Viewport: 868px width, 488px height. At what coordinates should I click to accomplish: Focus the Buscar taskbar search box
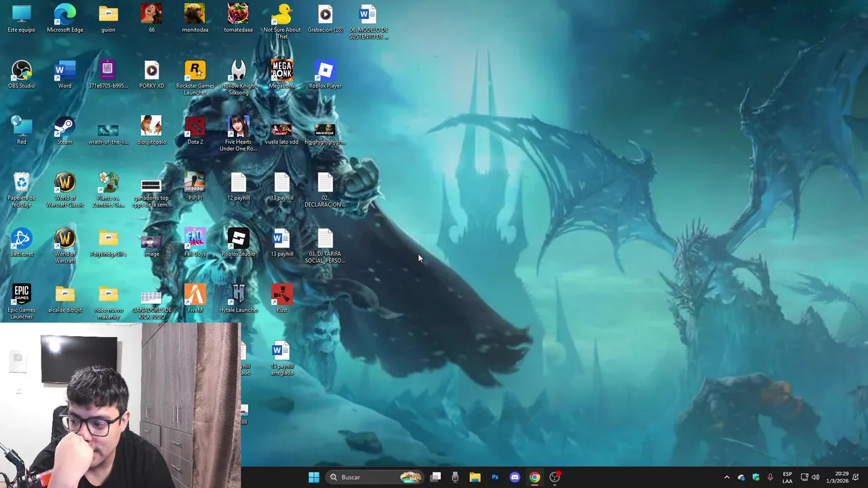point(374,477)
